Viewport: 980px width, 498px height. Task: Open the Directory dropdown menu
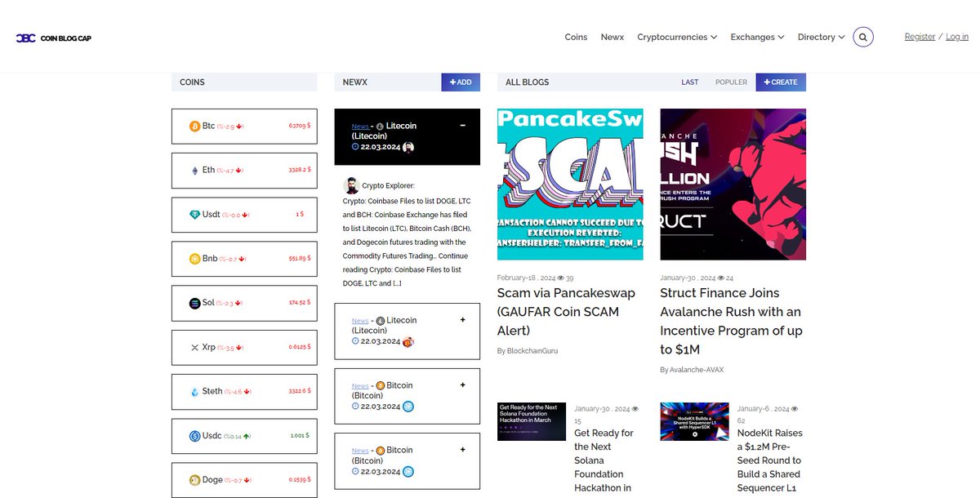pos(822,37)
